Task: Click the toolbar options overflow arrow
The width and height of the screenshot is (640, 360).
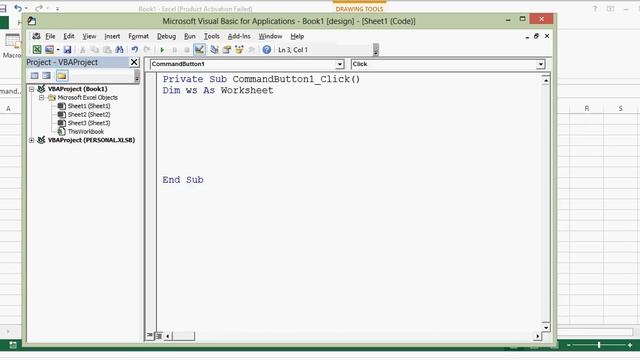Action: (376, 50)
